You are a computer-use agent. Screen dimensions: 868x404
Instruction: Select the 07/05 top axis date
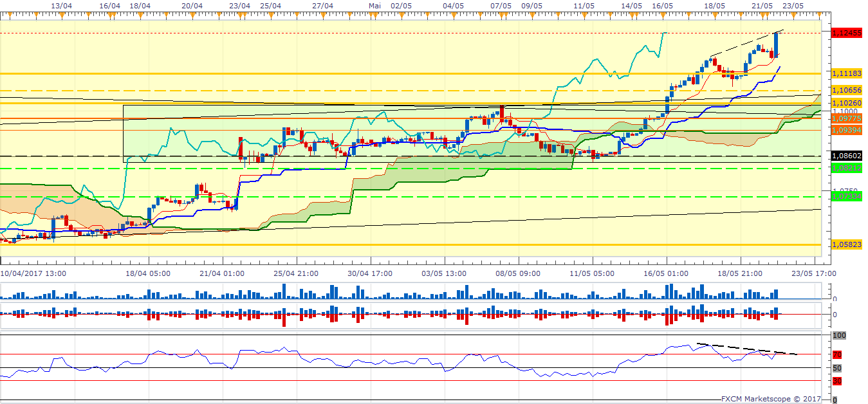[x=501, y=5]
